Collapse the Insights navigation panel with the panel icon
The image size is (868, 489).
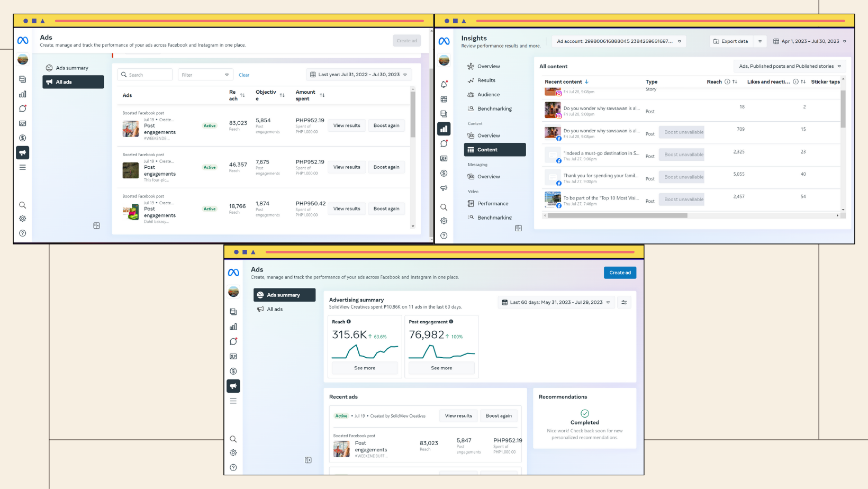(x=518, y=228)
